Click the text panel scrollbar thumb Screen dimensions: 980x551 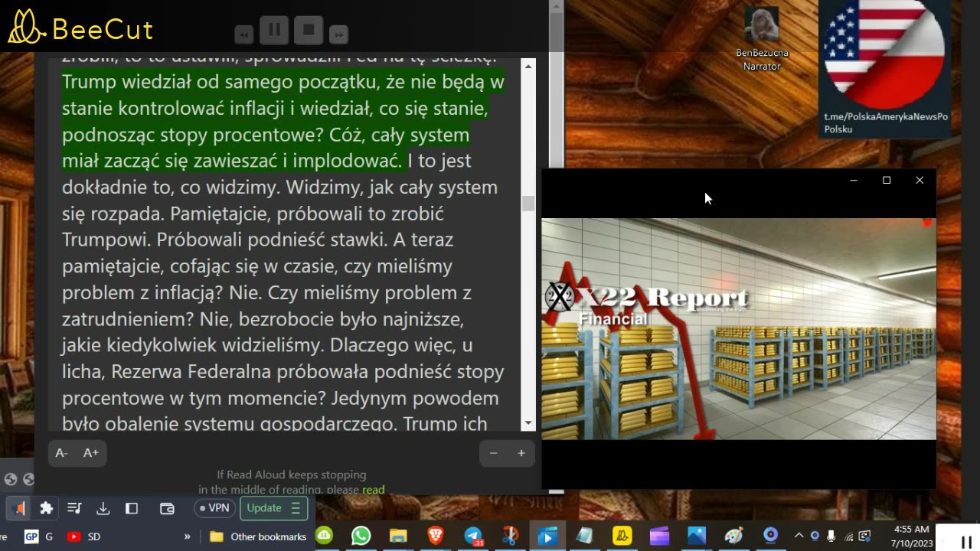[528, 203]
